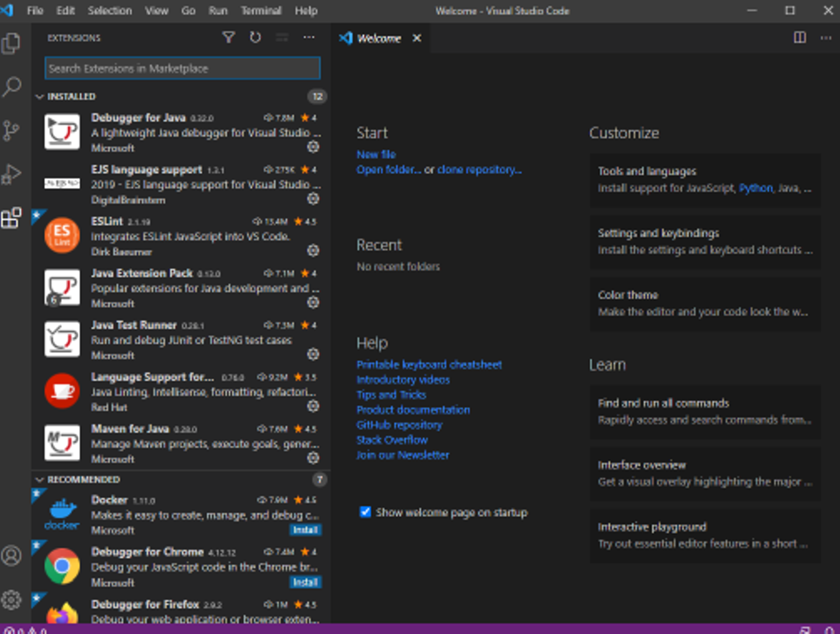Install the Docker extension
Image resolution: width=840 pixels, height=634 pixels.
(305, 530)
